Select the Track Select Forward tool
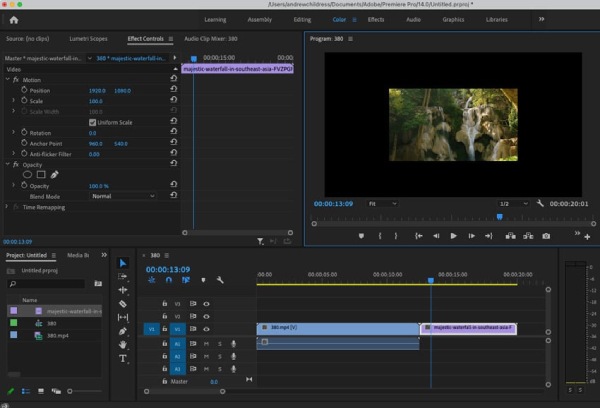The width and height of the screenshot is (600, 408). pos(122,276)
